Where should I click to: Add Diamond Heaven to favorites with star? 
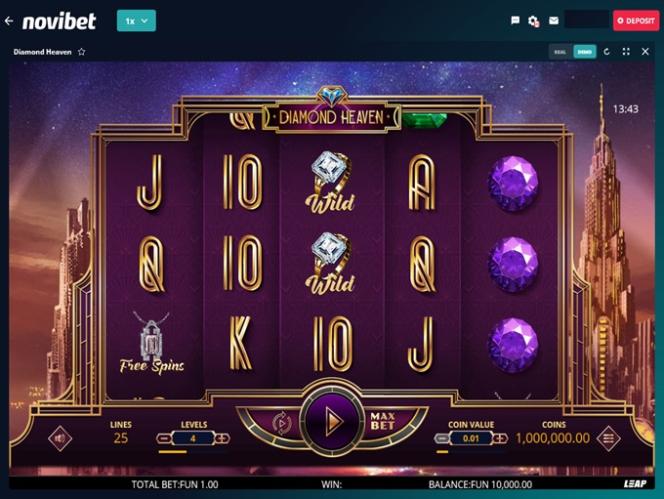tap(82, 52)
